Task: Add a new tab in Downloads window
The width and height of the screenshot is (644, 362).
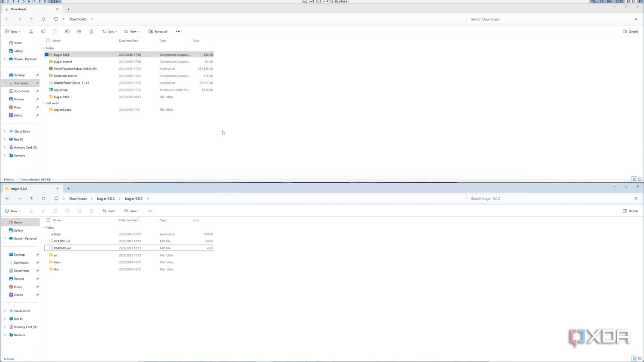Action: [x=68, y=9]
